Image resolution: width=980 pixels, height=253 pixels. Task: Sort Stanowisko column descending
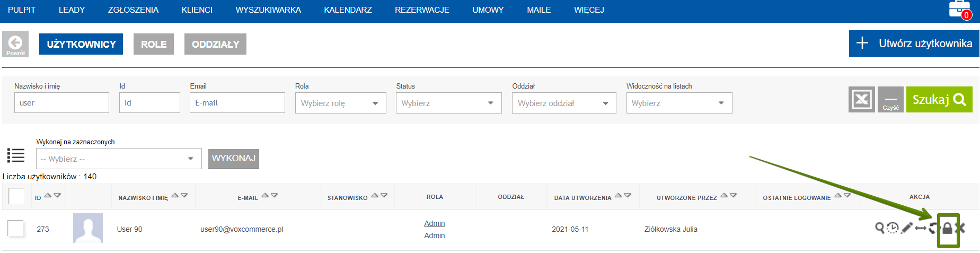[x=384, y=196]
